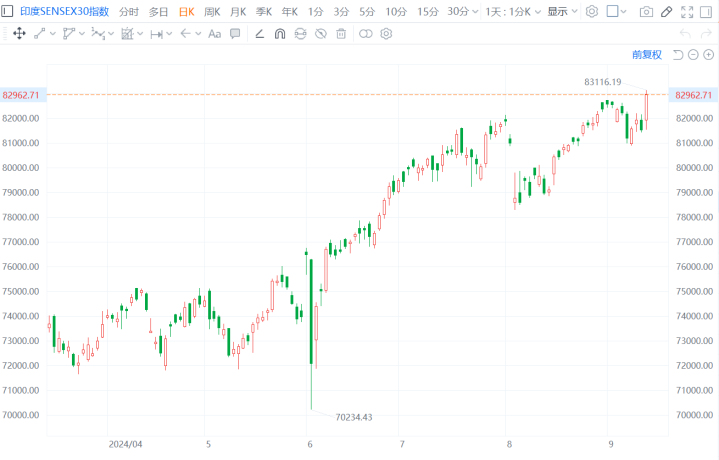Viewport: 719px width, 460px height.
Task: Switch to the 周K weekly tab
Action: pos(212,12)
